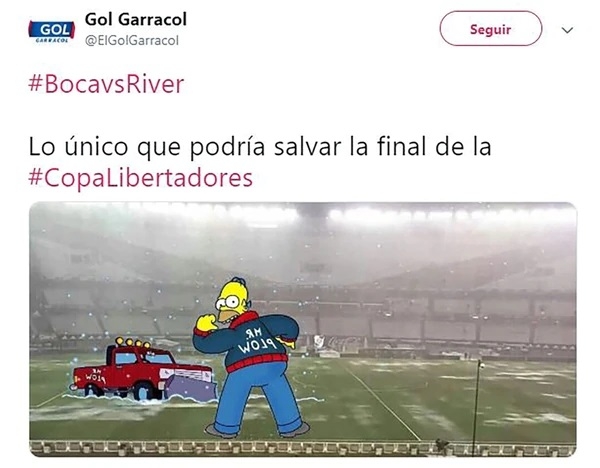
Task: Click the white pitch line on grass
Action: (383, 403)
